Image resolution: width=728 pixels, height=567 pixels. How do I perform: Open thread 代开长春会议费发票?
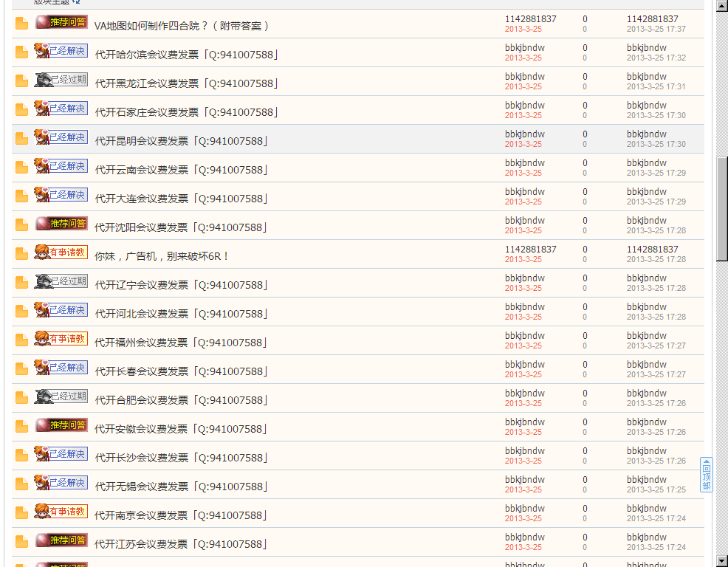pos(181,371)
